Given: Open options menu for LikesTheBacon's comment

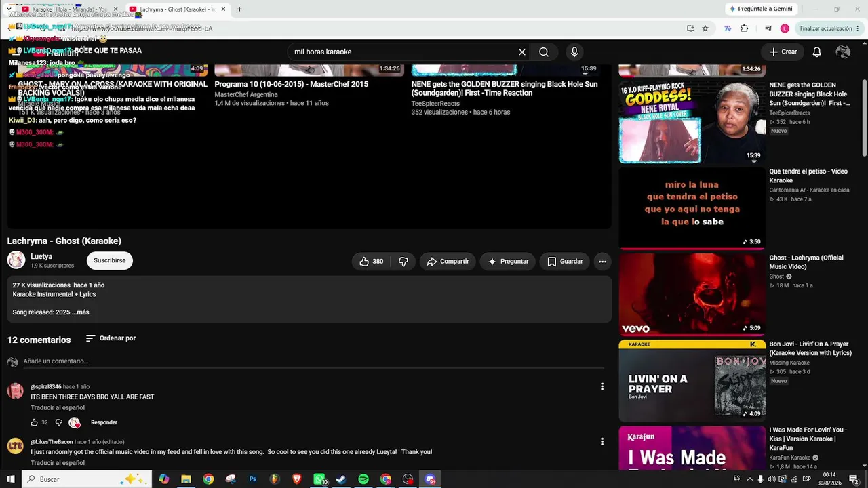Looking at the screenshot, I should click(602, 441).
